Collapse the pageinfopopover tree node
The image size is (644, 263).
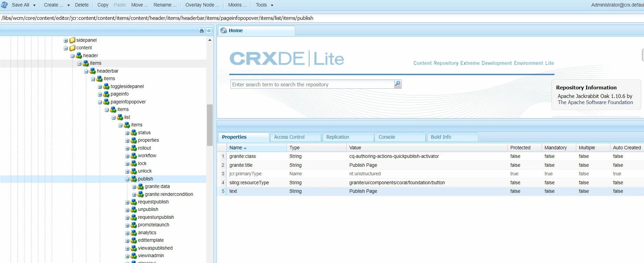click(100, 102)
